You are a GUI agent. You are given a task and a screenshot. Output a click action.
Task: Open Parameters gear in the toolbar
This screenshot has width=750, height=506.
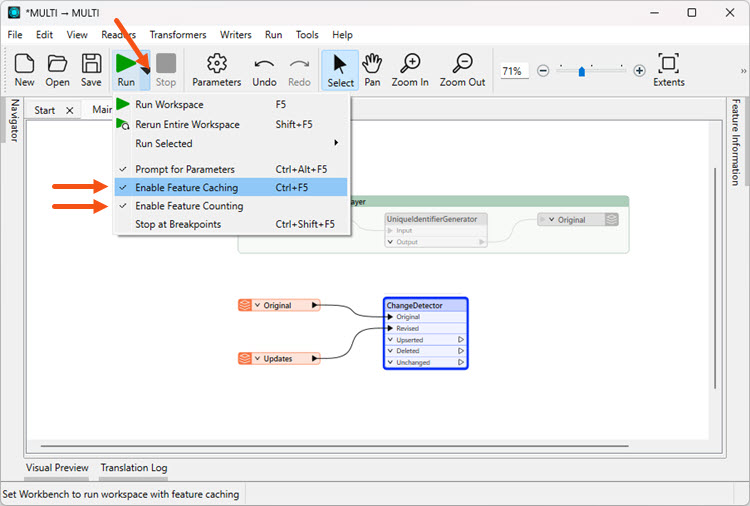coord(217,63)
